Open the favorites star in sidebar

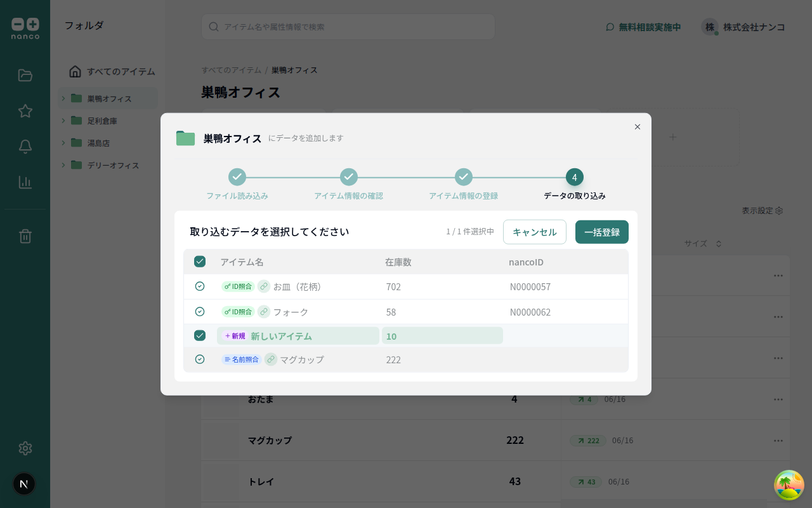[25, 110]
